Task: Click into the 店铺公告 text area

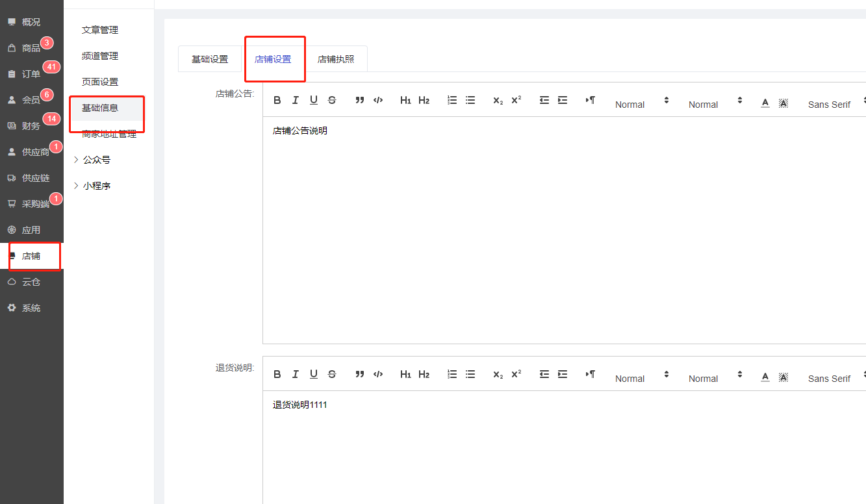Action: [559, 227]
